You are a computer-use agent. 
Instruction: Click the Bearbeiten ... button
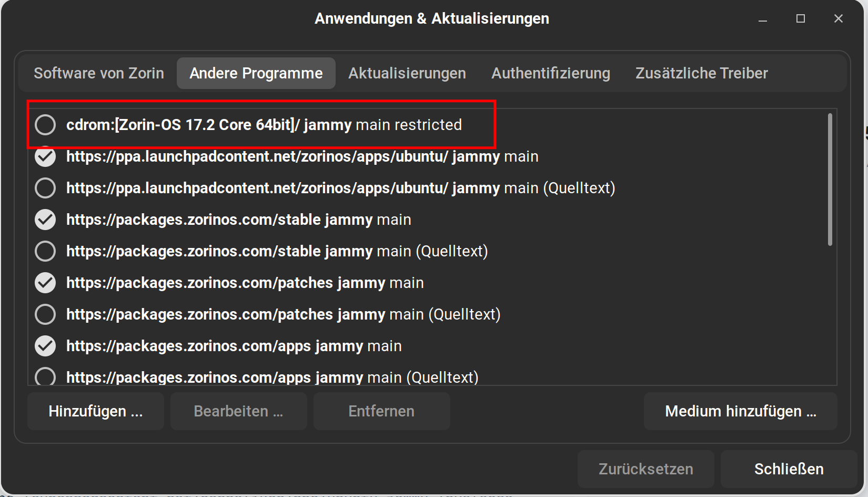239,411
